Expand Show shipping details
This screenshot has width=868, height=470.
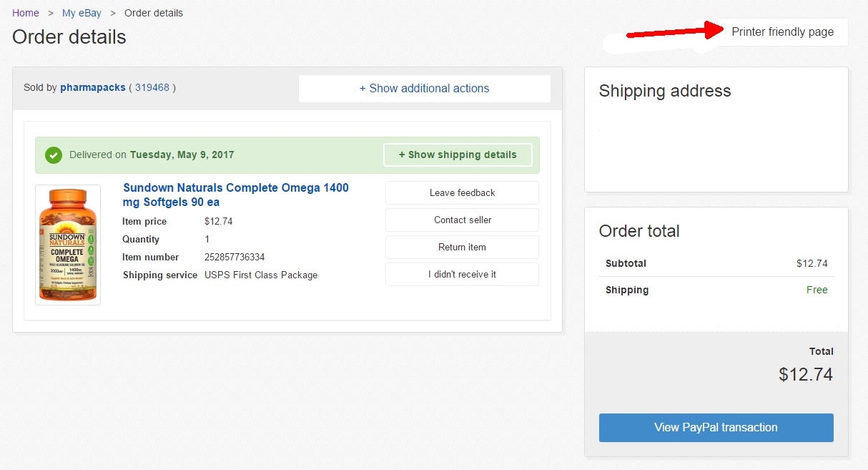(x=458, y=155)
